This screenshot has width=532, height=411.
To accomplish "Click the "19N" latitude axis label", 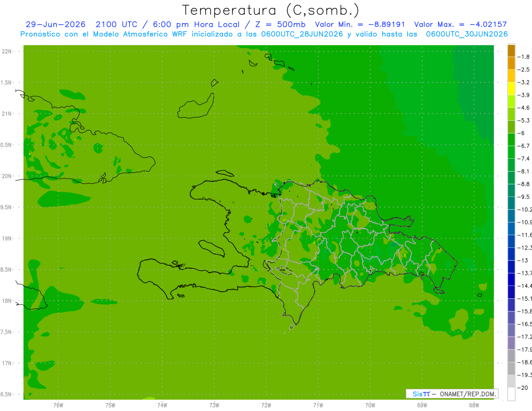I will point(7,239).
